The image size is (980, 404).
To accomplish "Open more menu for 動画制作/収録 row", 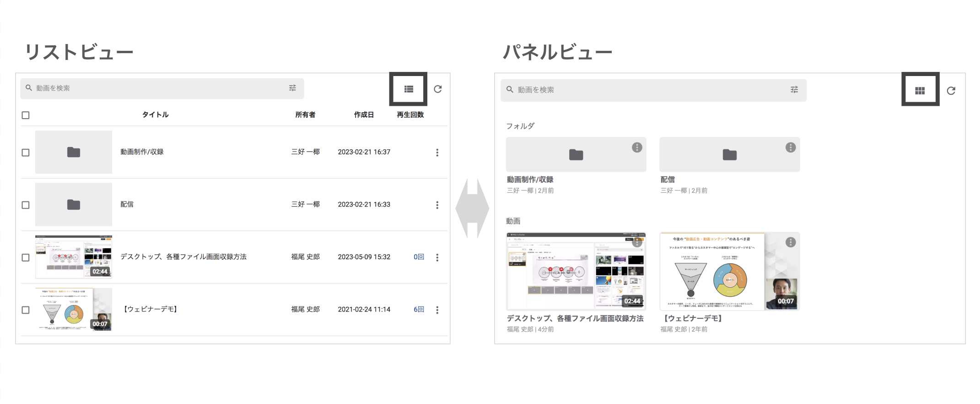I will pyautogui.click(x=437, y=153).
